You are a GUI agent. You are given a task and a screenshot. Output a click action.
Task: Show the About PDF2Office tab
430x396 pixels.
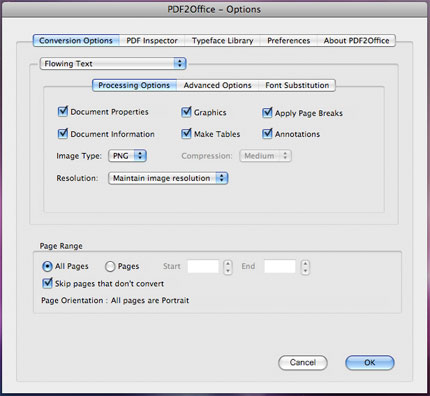tap(356, 41)
